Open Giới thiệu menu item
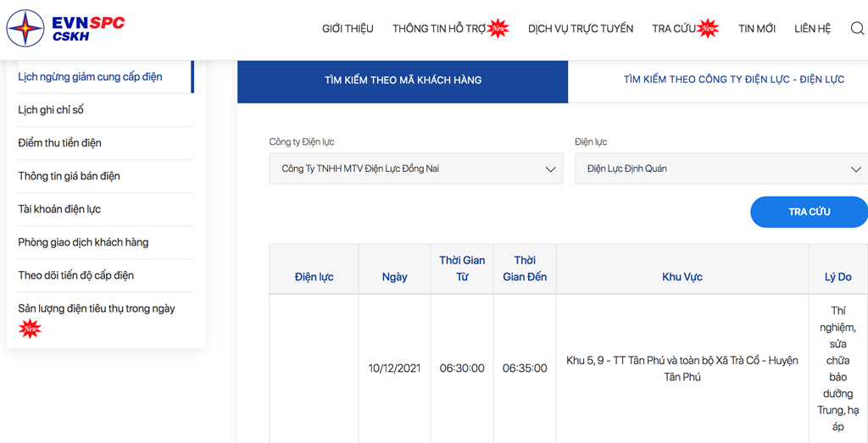Viewport: 868px width, 443px height. pos(348,29)
